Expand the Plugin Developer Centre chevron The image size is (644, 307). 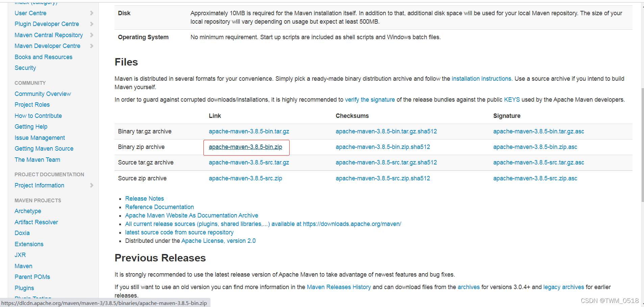pos(92,24)
